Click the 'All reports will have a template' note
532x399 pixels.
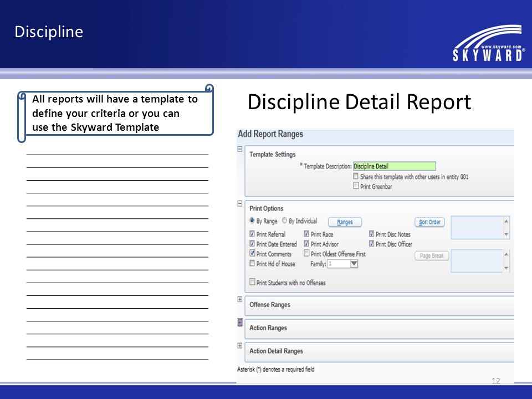[x=115, y=113]
